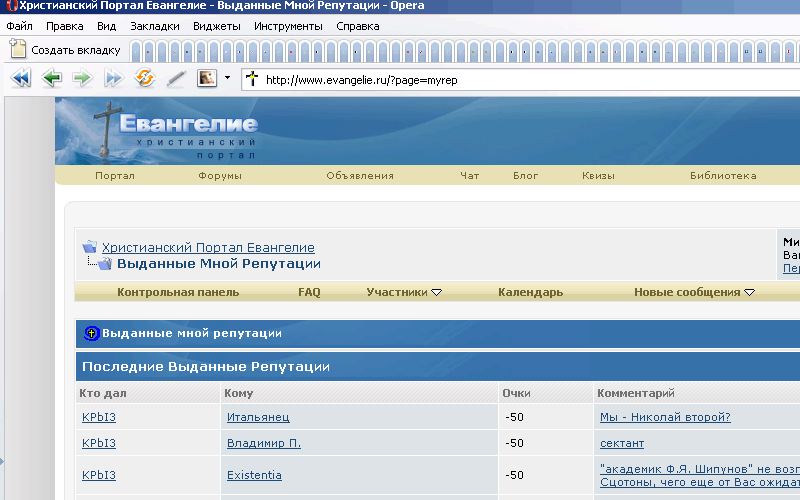Open the Инструменты menu
800x500 pixels.
(x=288, y=26)
